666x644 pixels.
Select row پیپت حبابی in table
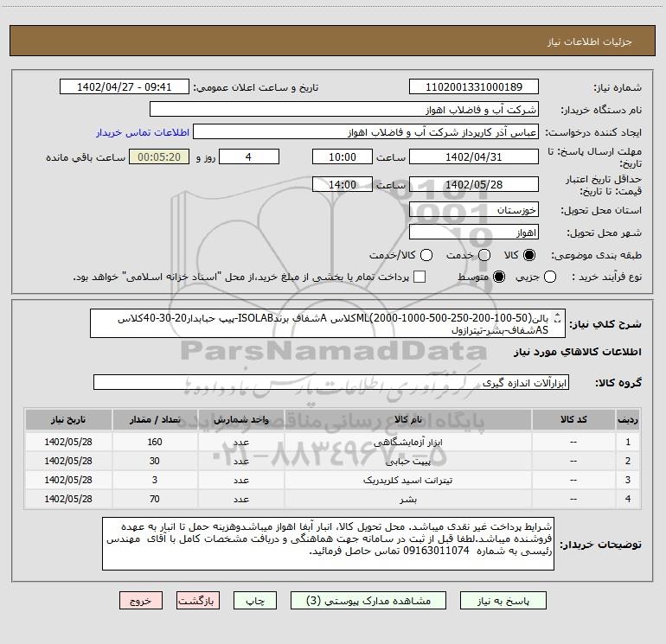(333, 461)
